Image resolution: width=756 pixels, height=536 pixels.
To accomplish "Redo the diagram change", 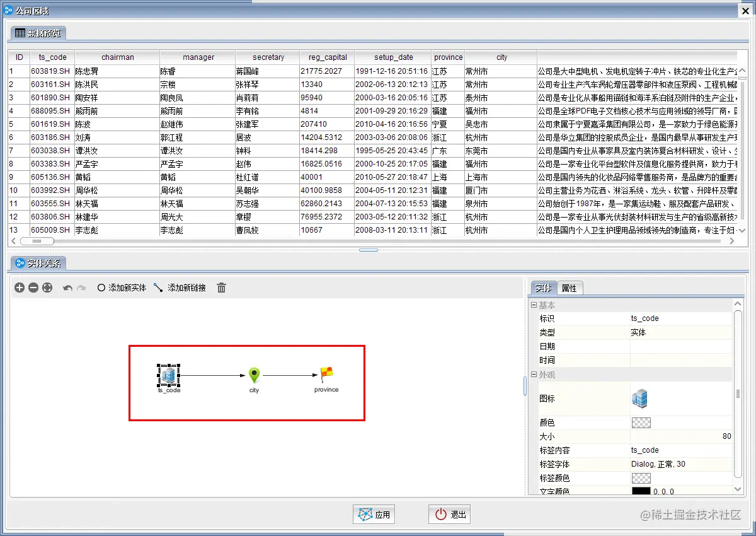I will pos(81,288).
